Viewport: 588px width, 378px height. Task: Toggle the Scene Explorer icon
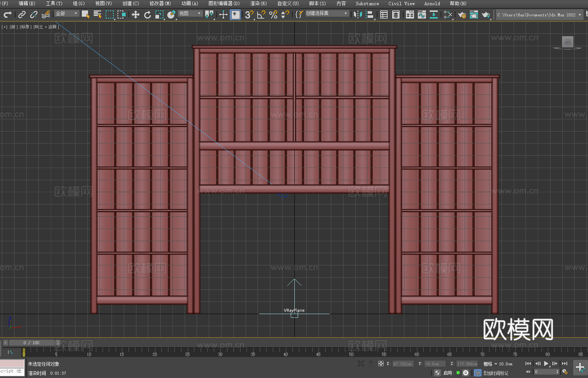tap(384, 14)
